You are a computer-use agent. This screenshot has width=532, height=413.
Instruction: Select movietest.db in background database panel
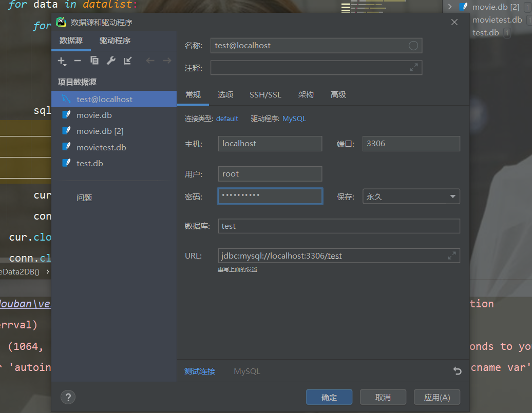click(x=497, y=19)
